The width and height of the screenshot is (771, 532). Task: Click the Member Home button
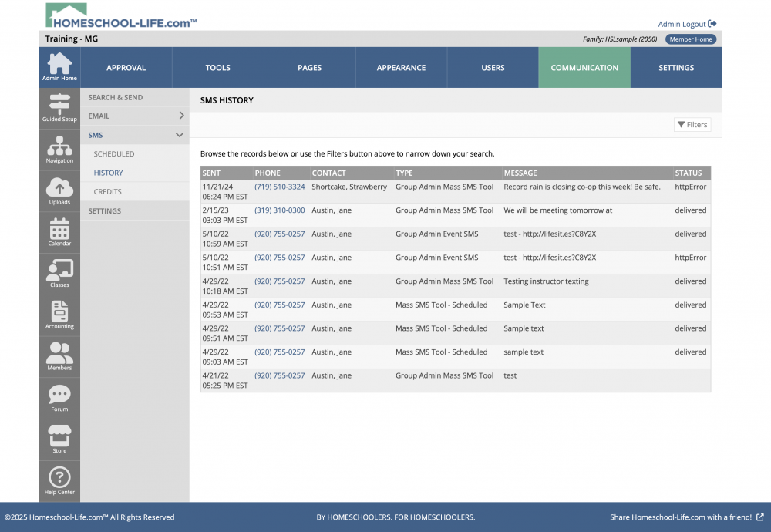(690, 39)
